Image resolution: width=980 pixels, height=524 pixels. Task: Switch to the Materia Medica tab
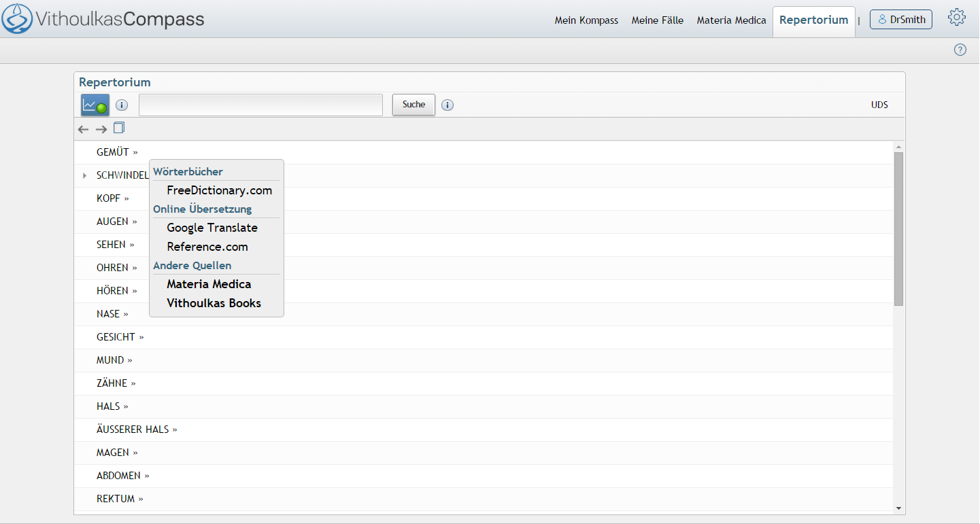(x=731, y=20)
